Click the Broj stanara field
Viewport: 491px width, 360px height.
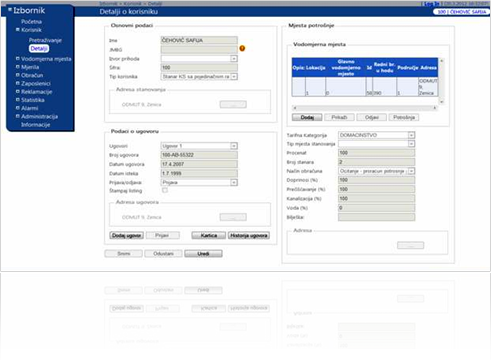(x=376, y=162)
